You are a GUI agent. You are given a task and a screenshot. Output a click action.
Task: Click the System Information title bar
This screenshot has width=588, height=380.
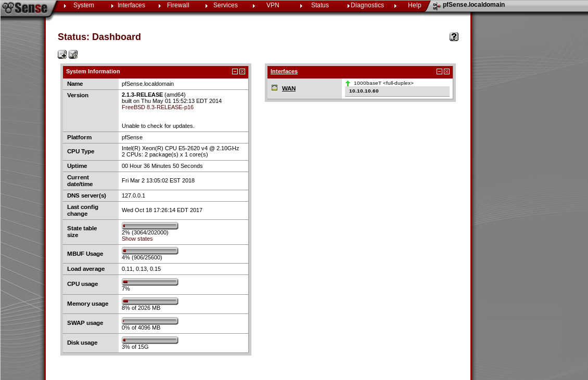(x=156, y=72)
